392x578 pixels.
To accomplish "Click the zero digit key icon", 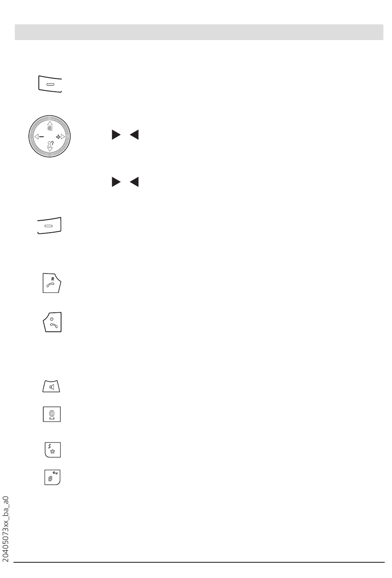I will click(52, 414).
